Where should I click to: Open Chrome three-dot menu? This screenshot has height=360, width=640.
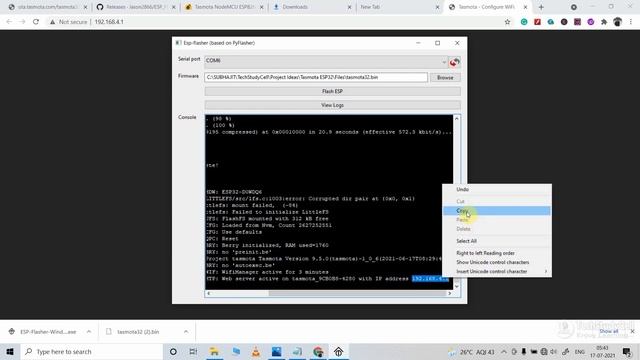(x=631, y=22)
